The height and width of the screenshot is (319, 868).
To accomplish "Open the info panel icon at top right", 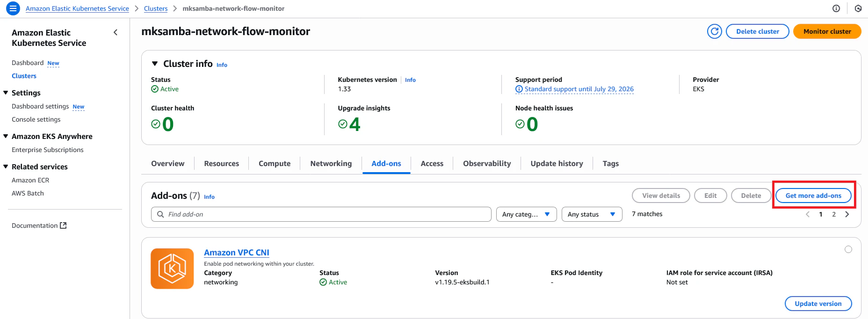I will 836,8.
